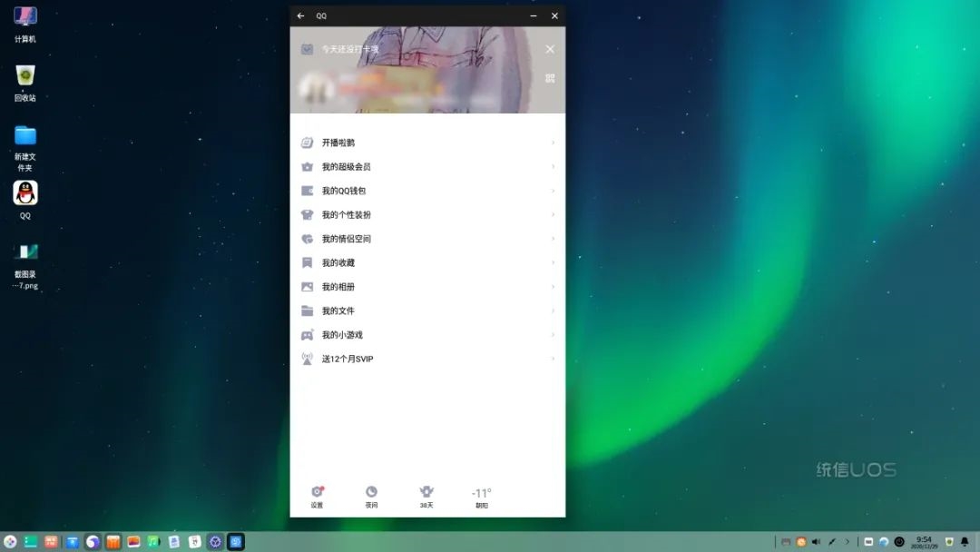Screen dimensions: 980x552
Task: Toggle night mode (夜间)
Action: [371, 497]
